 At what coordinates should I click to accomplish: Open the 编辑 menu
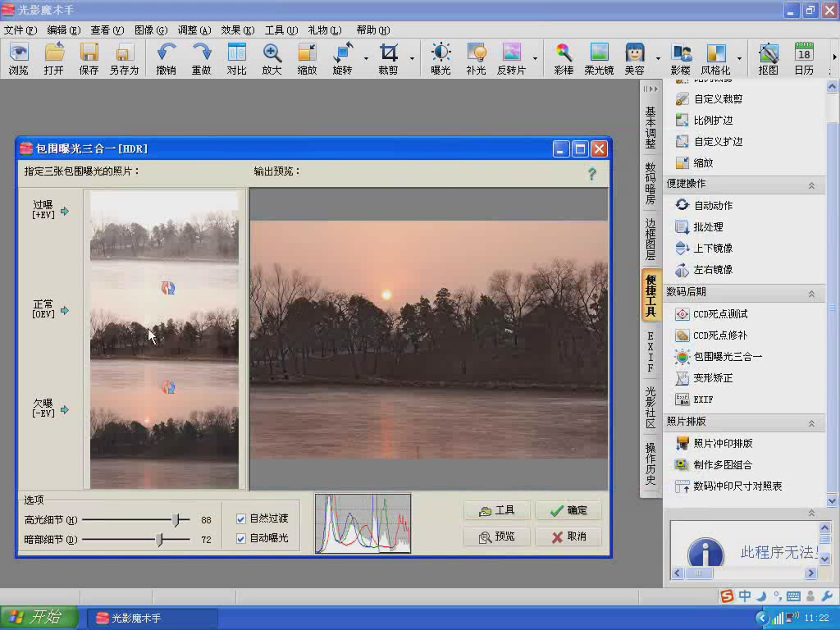coord(64,30)
